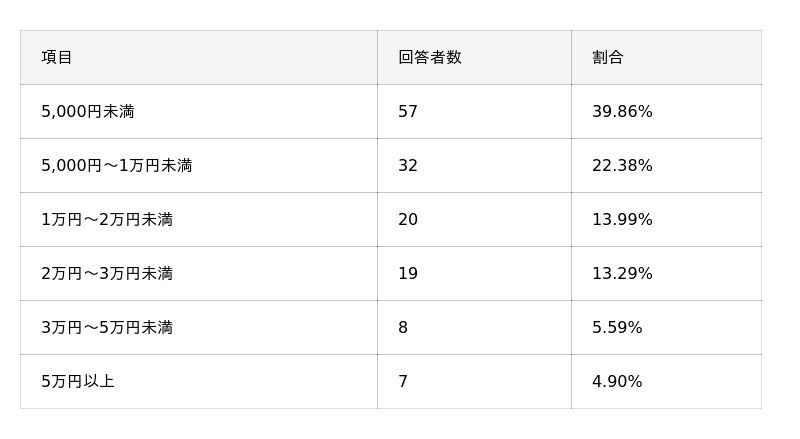Select the 5,000円未満 row label
Image resolution: width=800 pixels, height=439 pixels.
click(x=88, y=112)
